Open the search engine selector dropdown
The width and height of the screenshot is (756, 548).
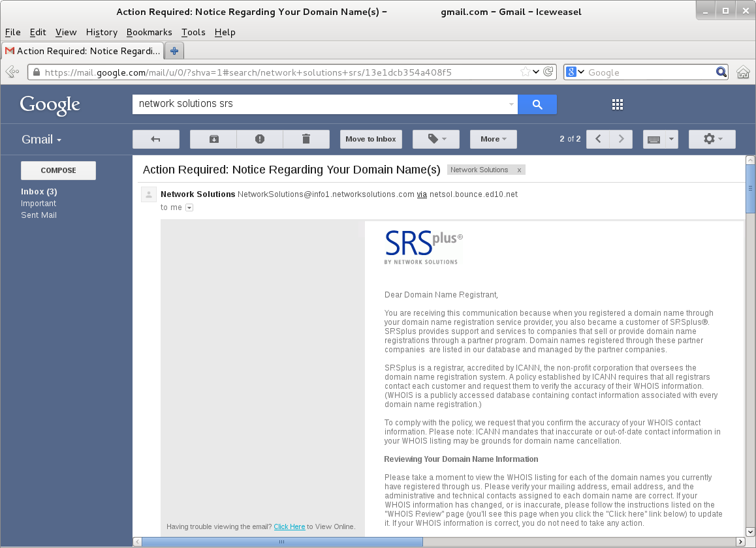tap(575, 72)
